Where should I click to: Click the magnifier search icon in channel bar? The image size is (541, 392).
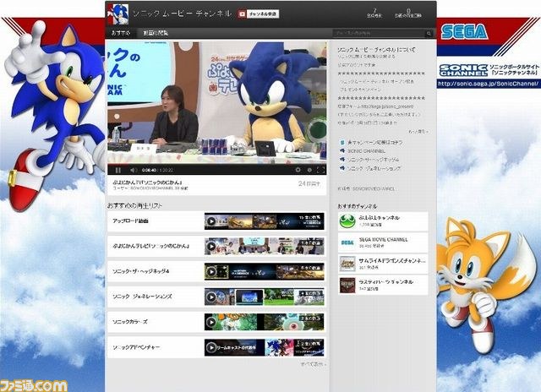click(429, 34)
